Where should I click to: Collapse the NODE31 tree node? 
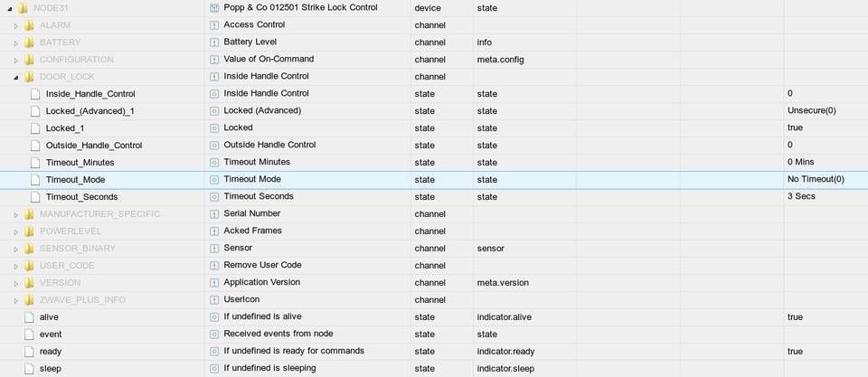tap(11, 8)
